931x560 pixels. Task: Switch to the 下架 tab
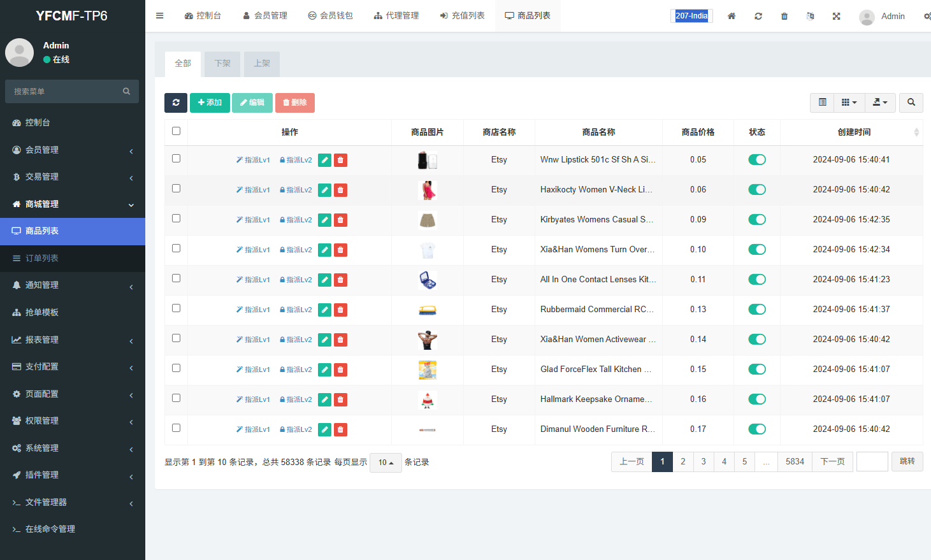point(222,64)
